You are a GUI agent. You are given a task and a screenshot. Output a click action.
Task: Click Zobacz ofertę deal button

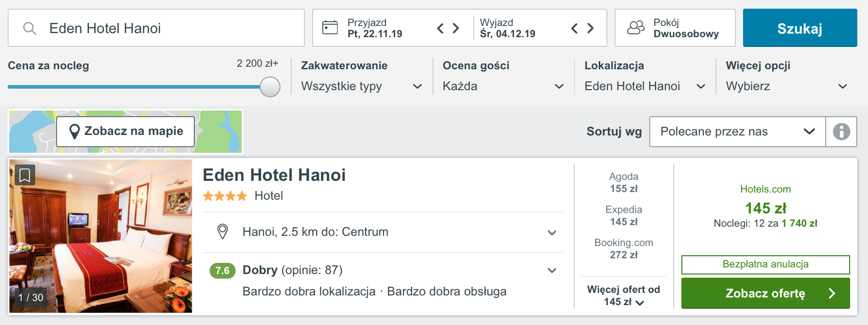[765, 293]
